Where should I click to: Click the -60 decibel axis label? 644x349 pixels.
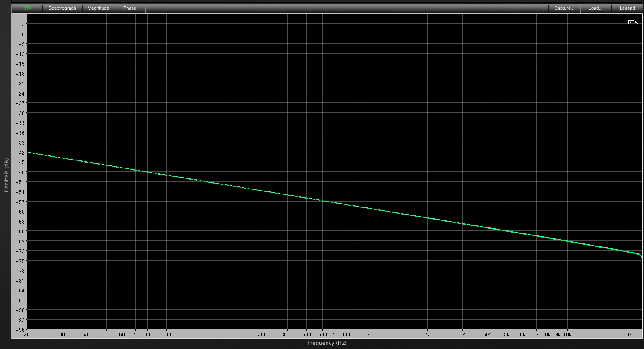click(21, 212)
